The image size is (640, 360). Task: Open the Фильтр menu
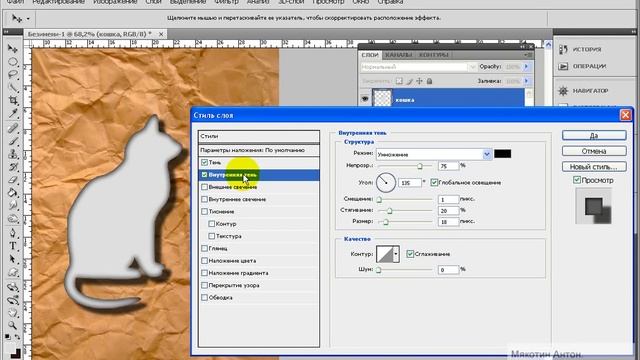(x=226, y=2)
